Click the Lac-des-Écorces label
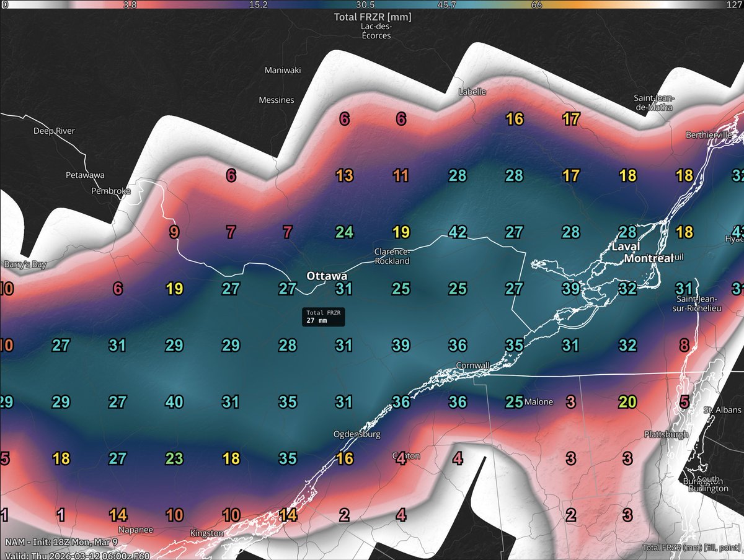The height and width of the screenshot is (560, 744). [x=376, y=31]
